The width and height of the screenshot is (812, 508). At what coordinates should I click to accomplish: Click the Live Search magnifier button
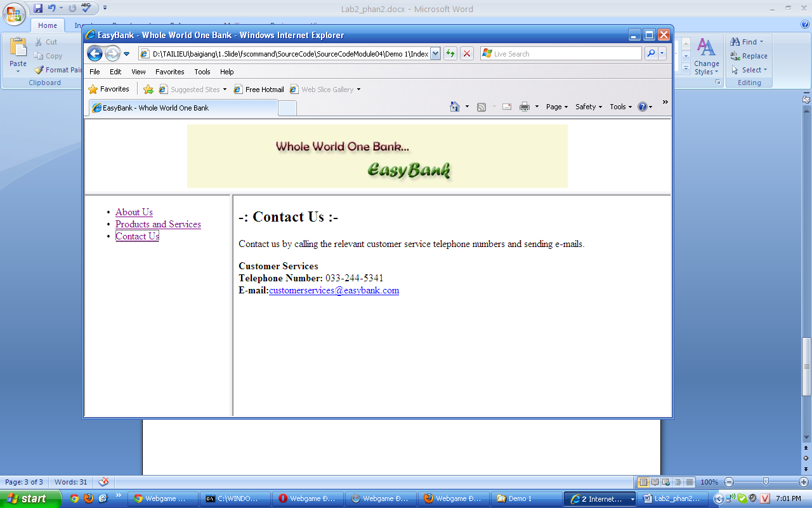(x=650, y=54)
